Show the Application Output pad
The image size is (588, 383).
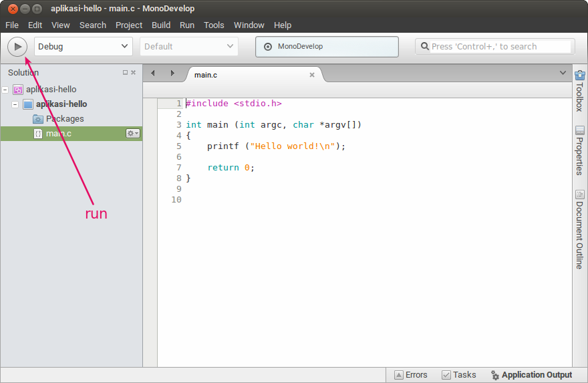pyautogui.click(x=531, y=375)
